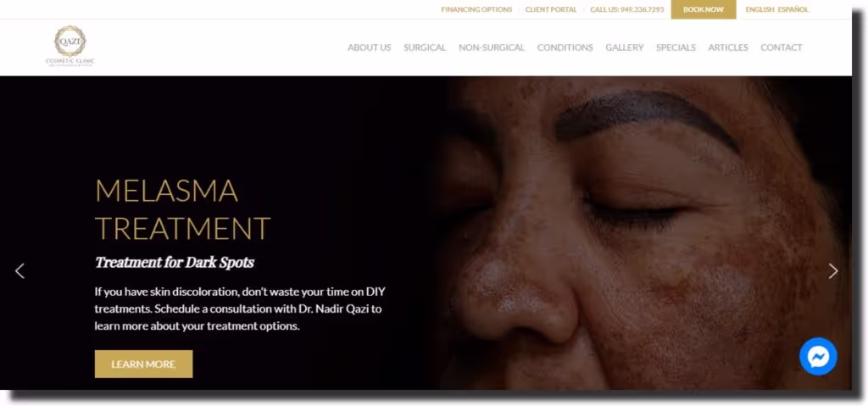Open the Articles section
This screenshot has width=868, height=406.
point(728,47)
